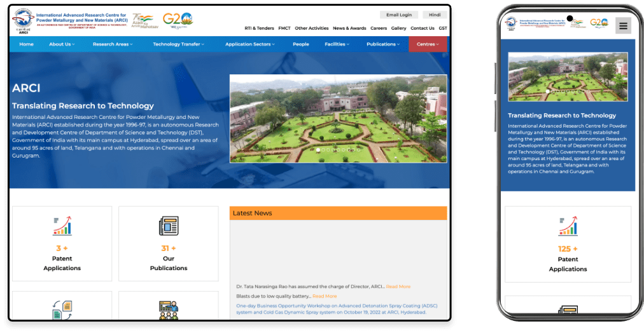Read More about blasts due to battery
This screenshot has width=644, height=333.
coord(325,296)
